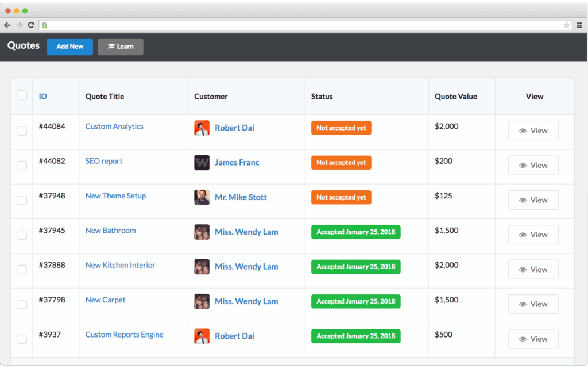This screenshot has height=368, width=588.
Task: Check the box for quote #44084
Action: pyautogui.click(x=22, y=131)
